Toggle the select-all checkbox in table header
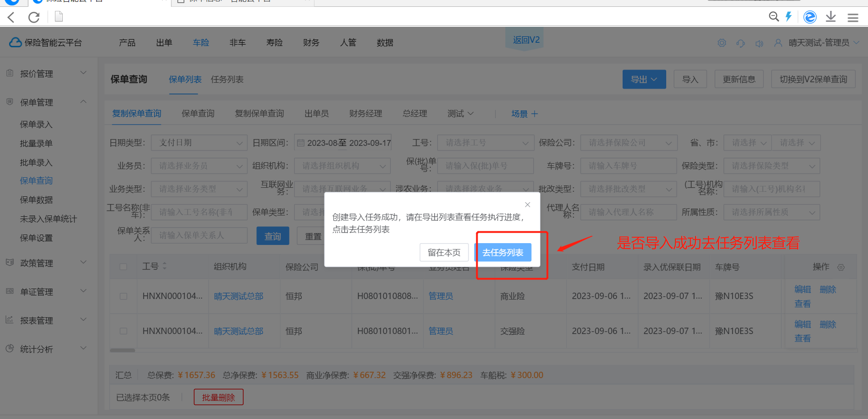 [123, 267]
